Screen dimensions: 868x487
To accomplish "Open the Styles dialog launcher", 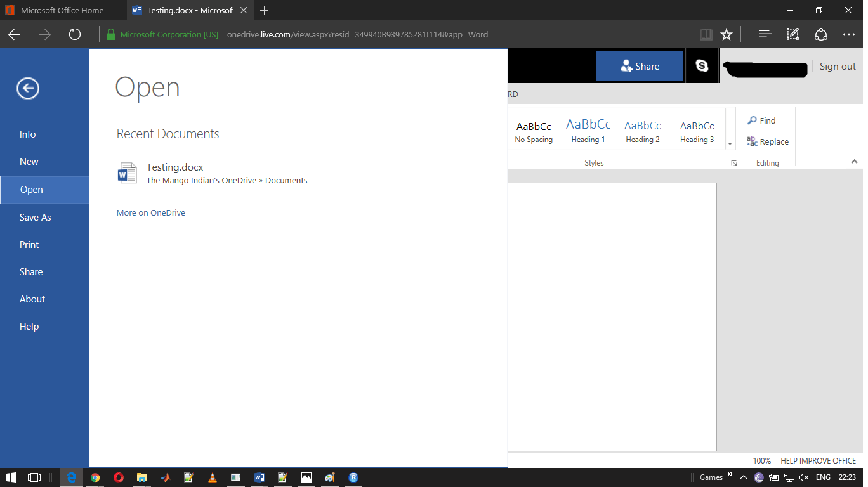I will (734, 163).
